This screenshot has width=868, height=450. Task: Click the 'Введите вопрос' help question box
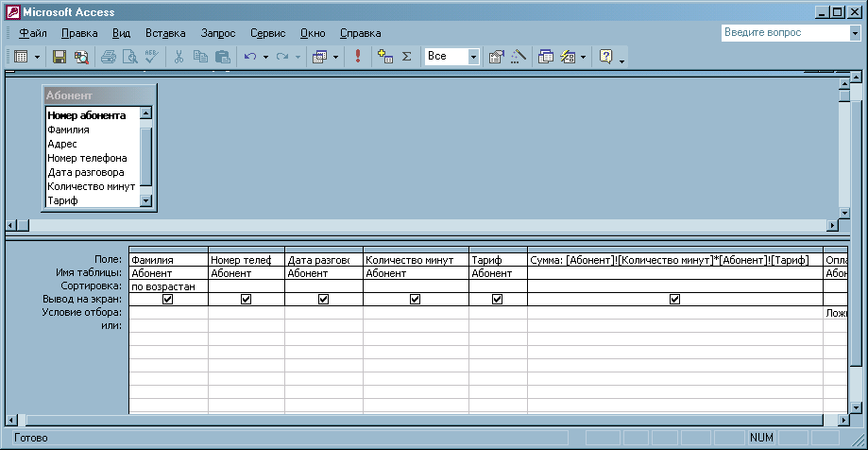(x=785, y=33)
